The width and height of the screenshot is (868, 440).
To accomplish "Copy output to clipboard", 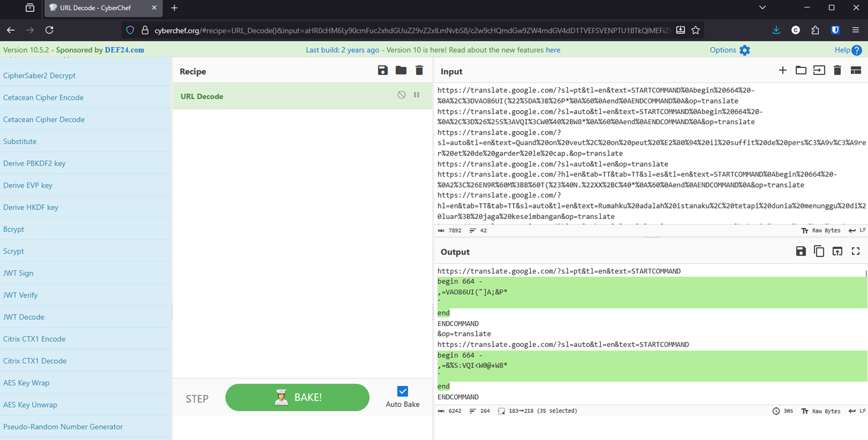I will coord(819,251).
